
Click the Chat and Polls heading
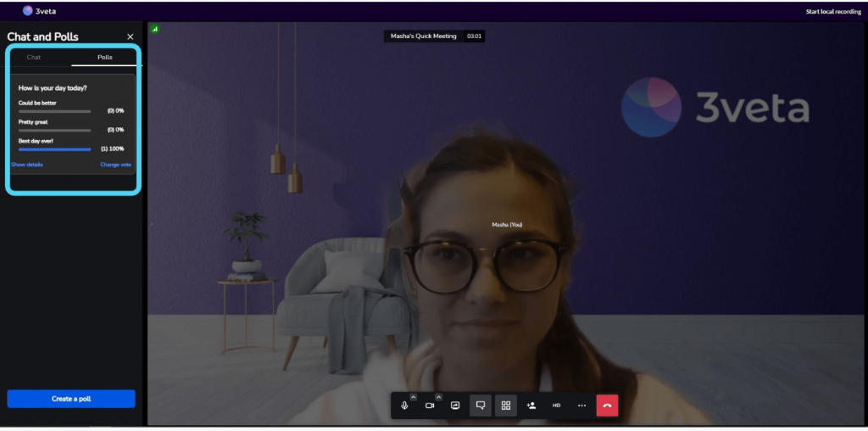click(x=42, y=36)
